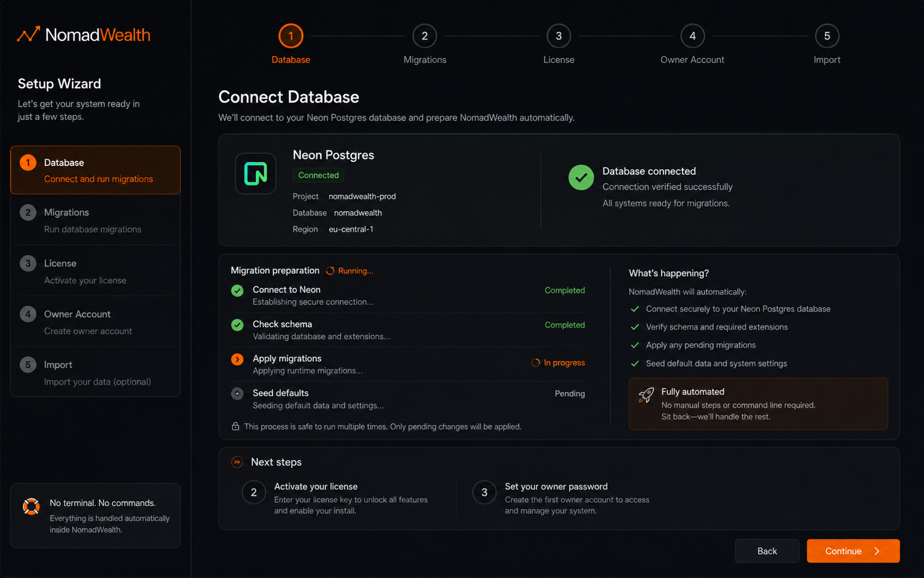Click the Pending status of Seed defaults
924x578 pixels.
(570, 393)
